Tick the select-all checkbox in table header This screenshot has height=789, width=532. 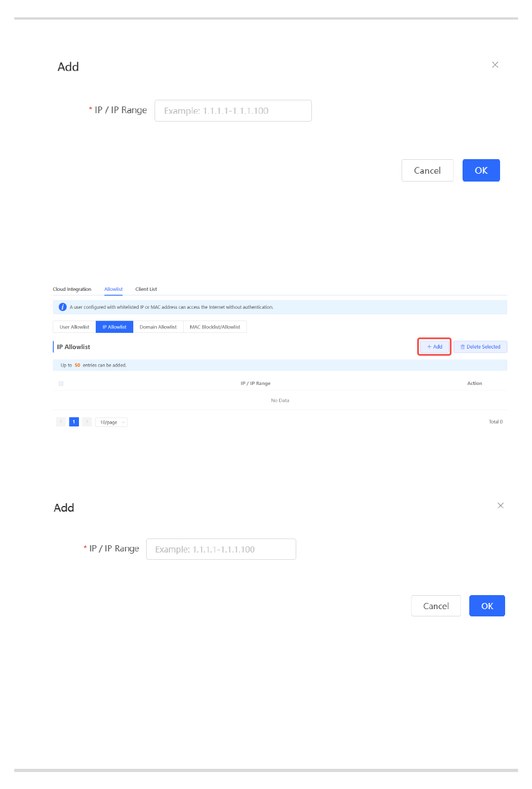pyautogui.click(x=61, y=383)
